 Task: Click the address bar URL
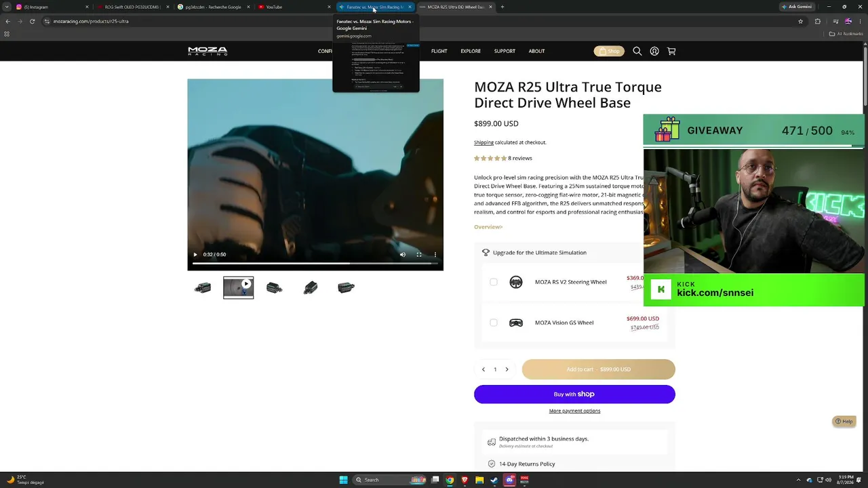click(91, 21)
